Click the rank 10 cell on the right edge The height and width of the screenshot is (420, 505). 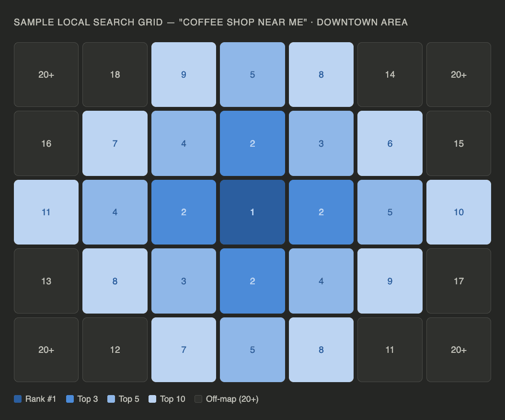click(x=459, y=212)
